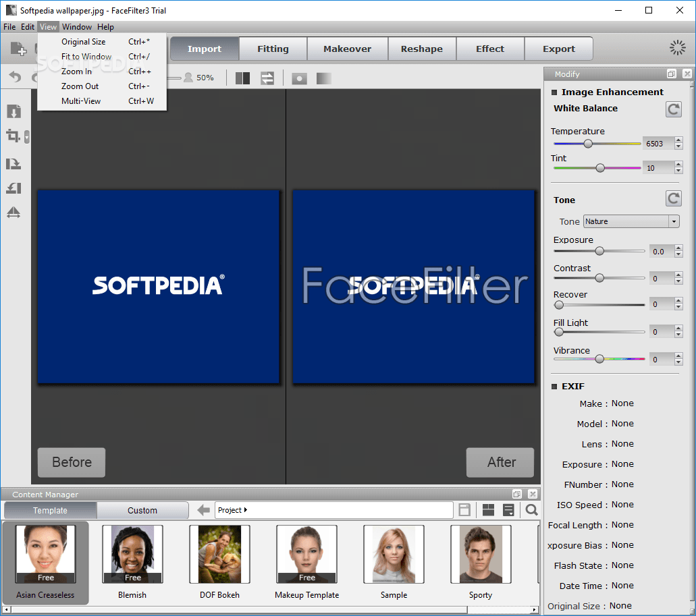This screenshot has height=616, width=696.
Task: Switch to the Makeover step tab
Action: (348, 49)
